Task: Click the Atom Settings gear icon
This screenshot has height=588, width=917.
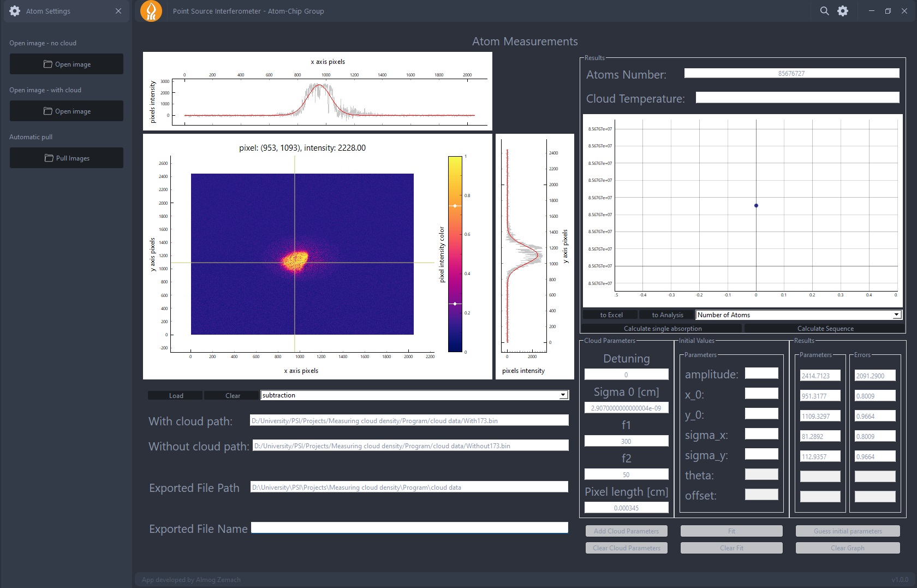Action: [x=15, y=11]
